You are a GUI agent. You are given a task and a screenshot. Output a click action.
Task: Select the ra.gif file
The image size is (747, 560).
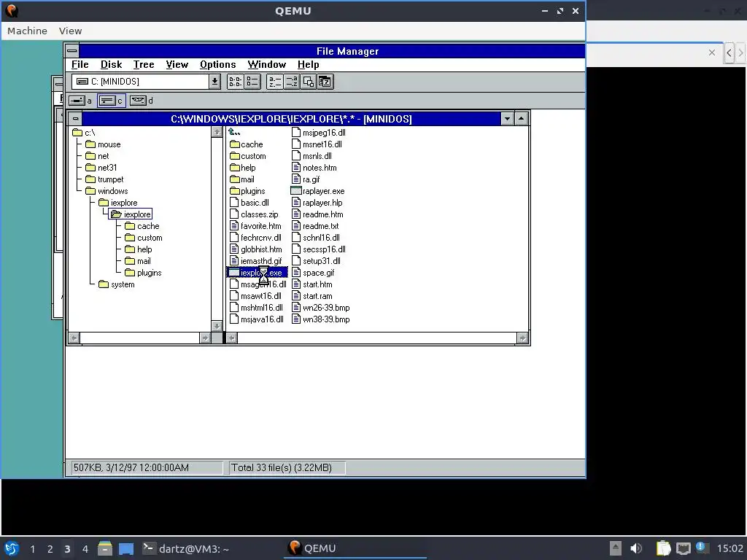pos(306,179)
